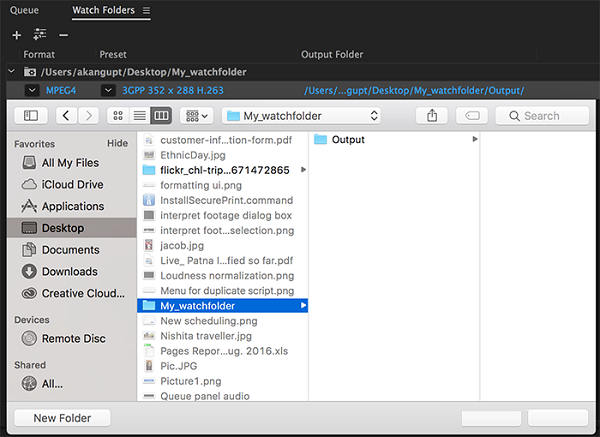The width and height of the screenshot is (600, 437).
Task: Click the share icon in dialog toolbar
Action: coord(432,116)
